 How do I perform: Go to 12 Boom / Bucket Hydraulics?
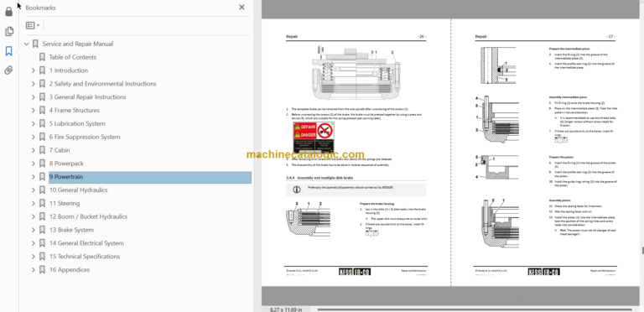point(88,216)
